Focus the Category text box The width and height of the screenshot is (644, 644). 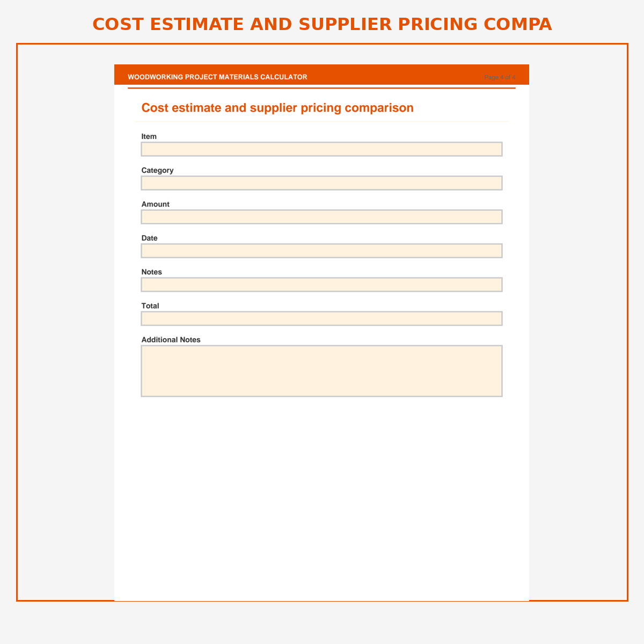click(321, 183)
